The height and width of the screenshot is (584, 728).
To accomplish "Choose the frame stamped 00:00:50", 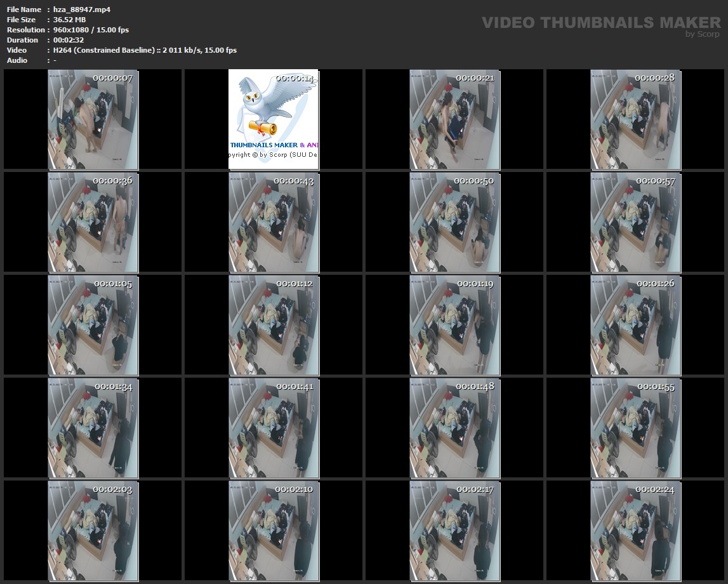I will point(454,222).
